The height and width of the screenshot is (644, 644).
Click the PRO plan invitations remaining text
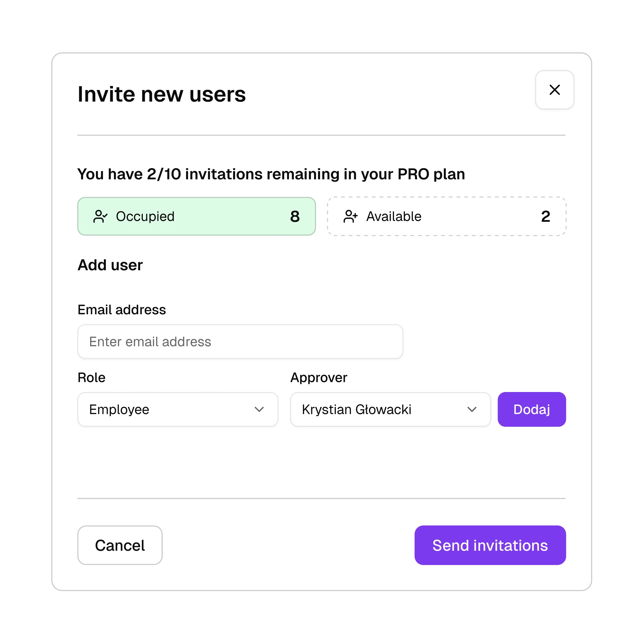tap(271, 174)
